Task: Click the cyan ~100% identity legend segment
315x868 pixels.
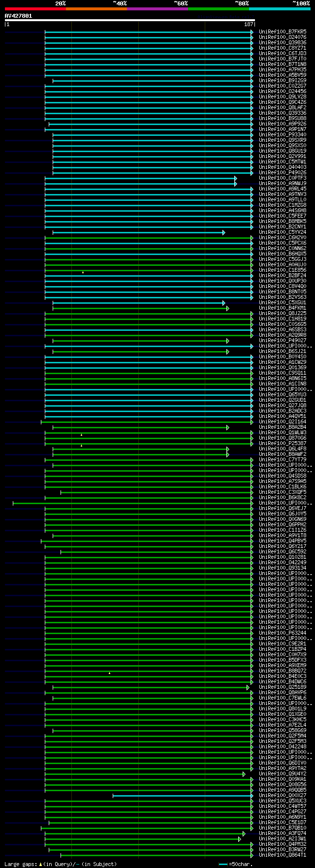Action: click(x=279, y=8)
